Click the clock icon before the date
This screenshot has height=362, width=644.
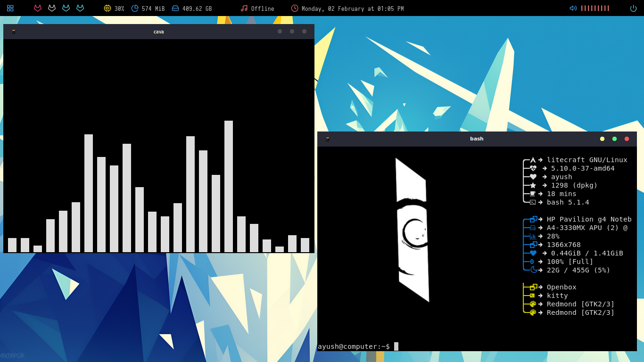point(295,8)
